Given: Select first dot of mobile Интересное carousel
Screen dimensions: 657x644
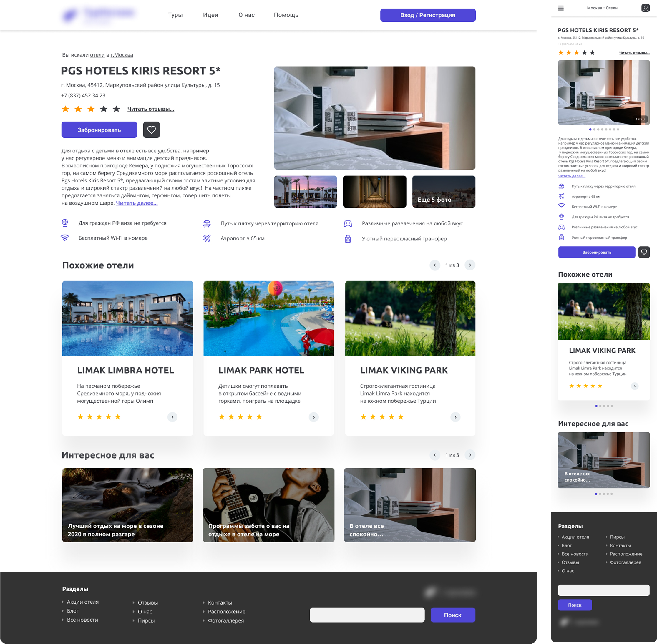Looking at the screenshot, I should click(596, 494).
